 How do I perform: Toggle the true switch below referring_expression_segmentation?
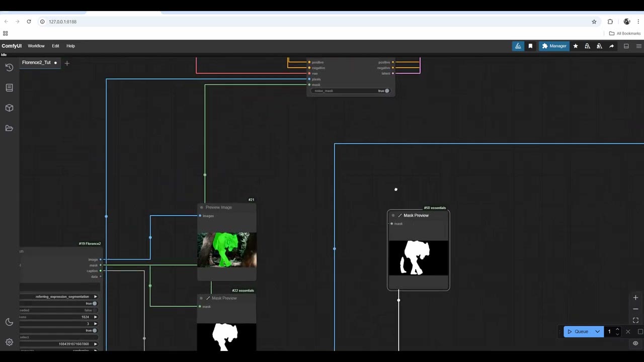pos(94,304)
